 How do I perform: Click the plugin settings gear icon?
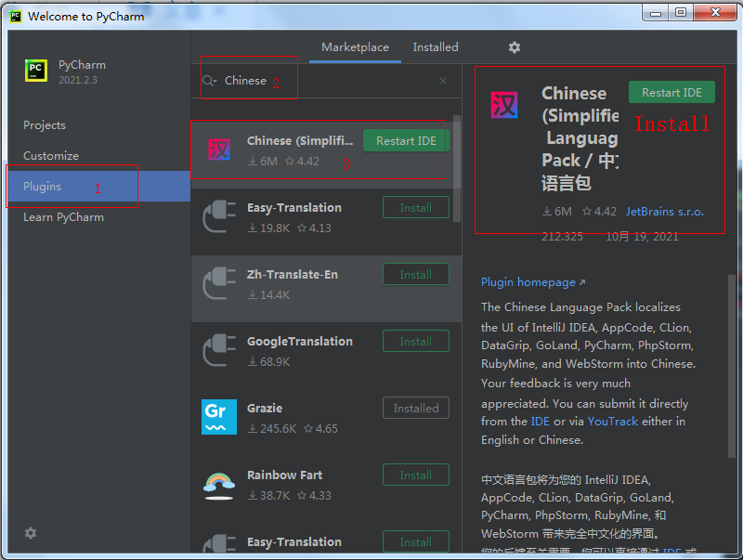click(x=515, y=47)
